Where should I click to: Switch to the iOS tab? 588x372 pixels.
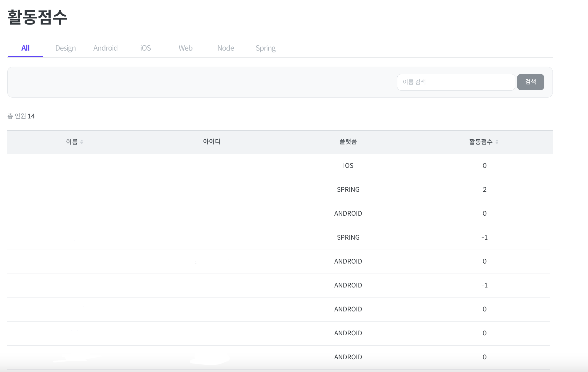[145, 48]
